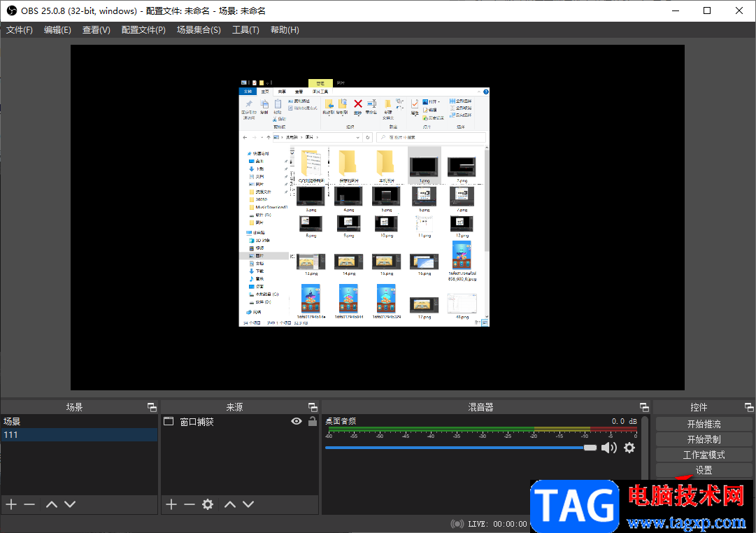Undock the 混音器 panel

(644, 407)
